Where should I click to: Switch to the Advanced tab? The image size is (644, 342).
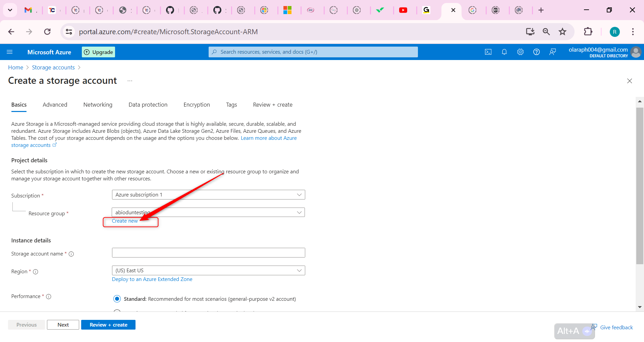click(55, 105)
